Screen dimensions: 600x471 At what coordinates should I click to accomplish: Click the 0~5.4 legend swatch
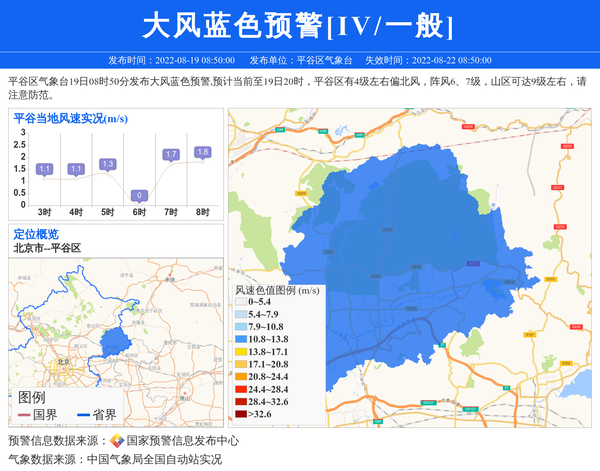pos(239,302)
